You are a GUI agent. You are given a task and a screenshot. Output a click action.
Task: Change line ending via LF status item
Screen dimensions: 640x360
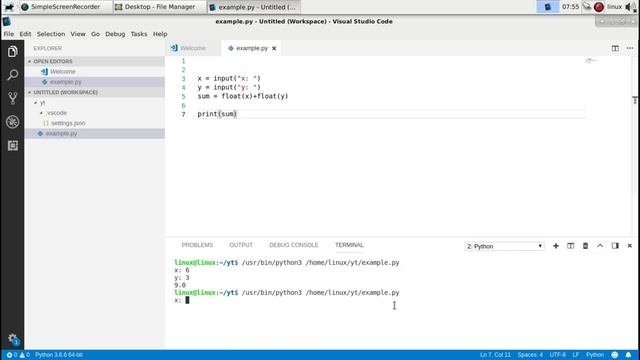pyautogui.click(x=576, y=355)
